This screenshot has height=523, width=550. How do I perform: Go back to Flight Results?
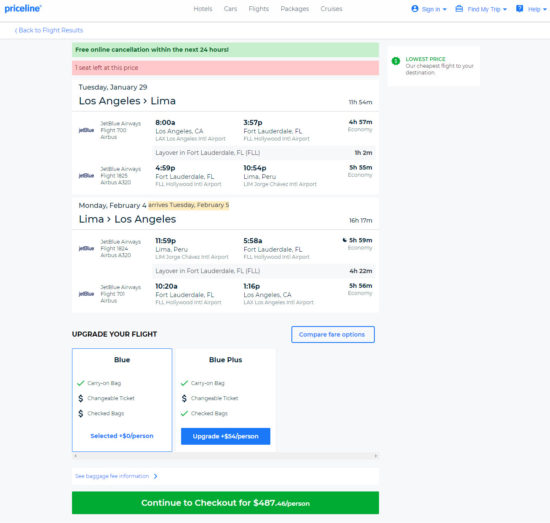(49, 30)
